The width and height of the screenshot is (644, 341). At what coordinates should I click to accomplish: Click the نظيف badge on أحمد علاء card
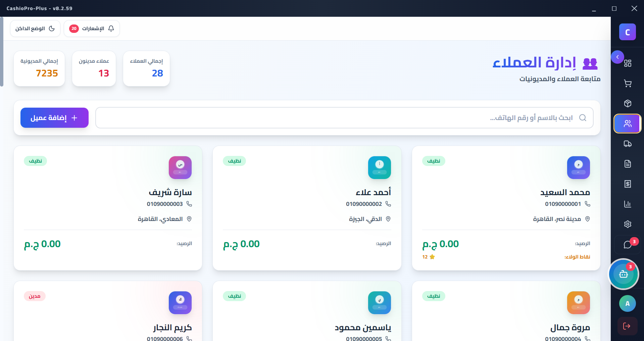(x=235, y=161)
